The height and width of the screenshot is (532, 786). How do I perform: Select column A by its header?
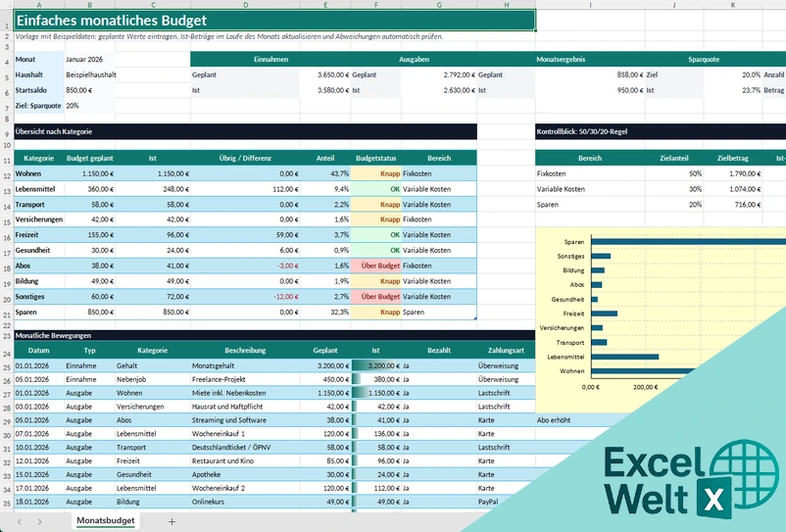[39, 5]
